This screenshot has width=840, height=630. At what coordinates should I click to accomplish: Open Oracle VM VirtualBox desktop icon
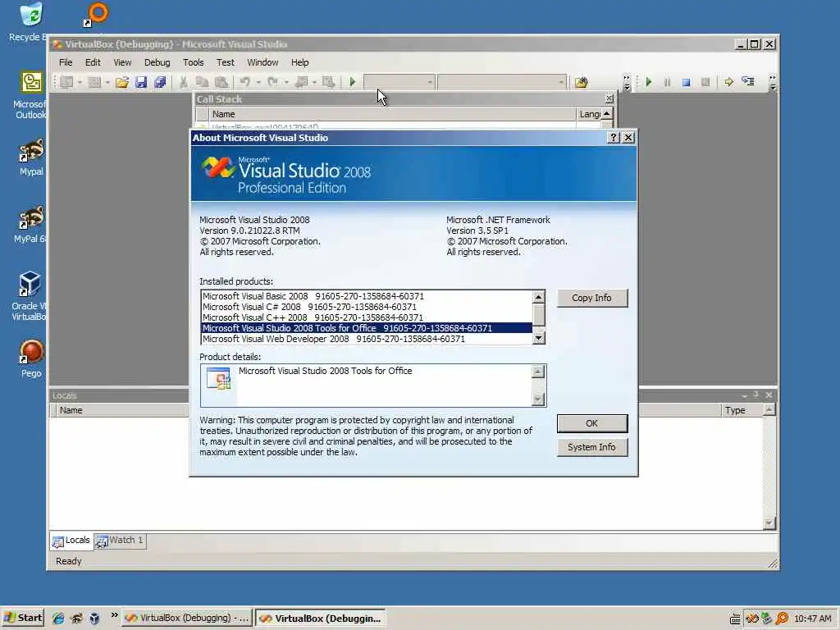coord(30,295)
